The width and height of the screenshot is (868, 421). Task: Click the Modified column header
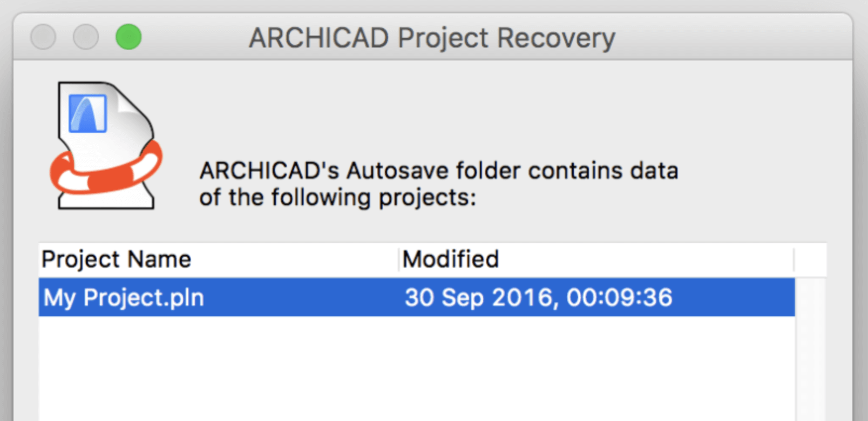(x=451, y=259)
